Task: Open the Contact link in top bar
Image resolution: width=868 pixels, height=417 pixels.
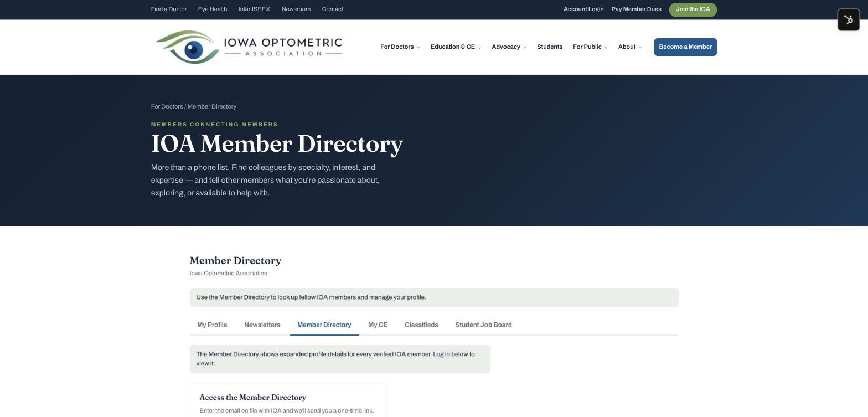Action: click(332, 9)
